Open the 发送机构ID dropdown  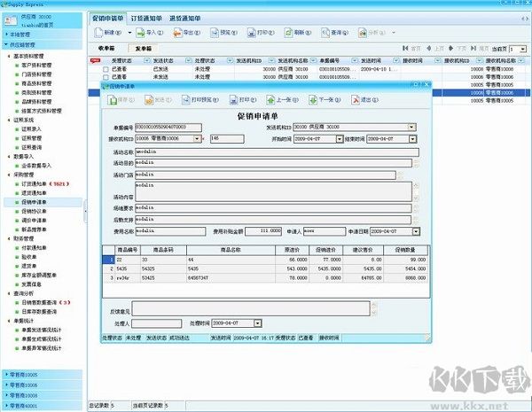pos(411,127)
